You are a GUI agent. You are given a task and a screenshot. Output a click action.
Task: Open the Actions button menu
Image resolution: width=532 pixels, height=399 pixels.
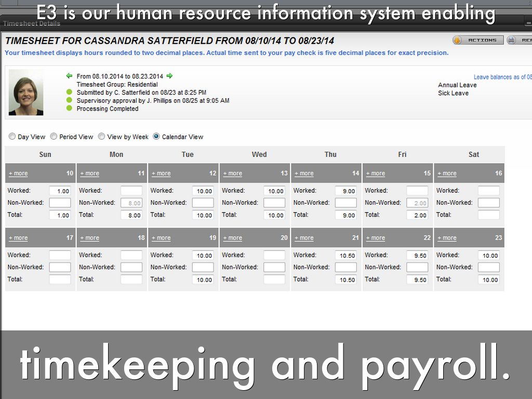coord(477,40)
